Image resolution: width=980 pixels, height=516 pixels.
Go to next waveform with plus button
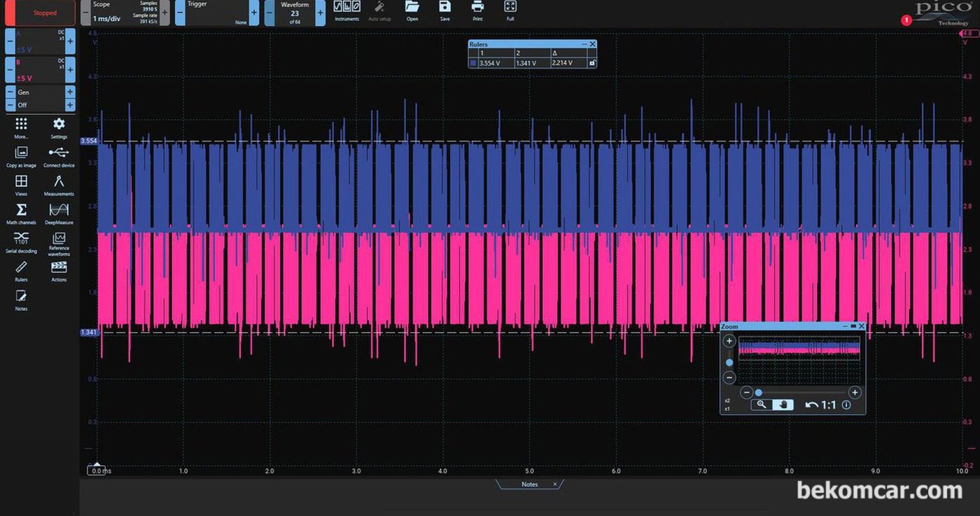pyautogui.click(x=320, y=13)
